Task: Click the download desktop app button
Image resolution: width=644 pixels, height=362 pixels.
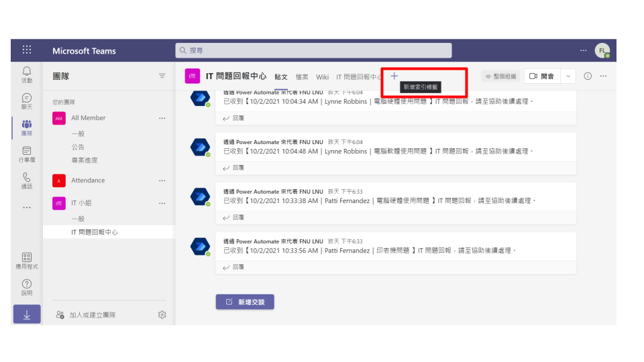Action: click(27, 314)
